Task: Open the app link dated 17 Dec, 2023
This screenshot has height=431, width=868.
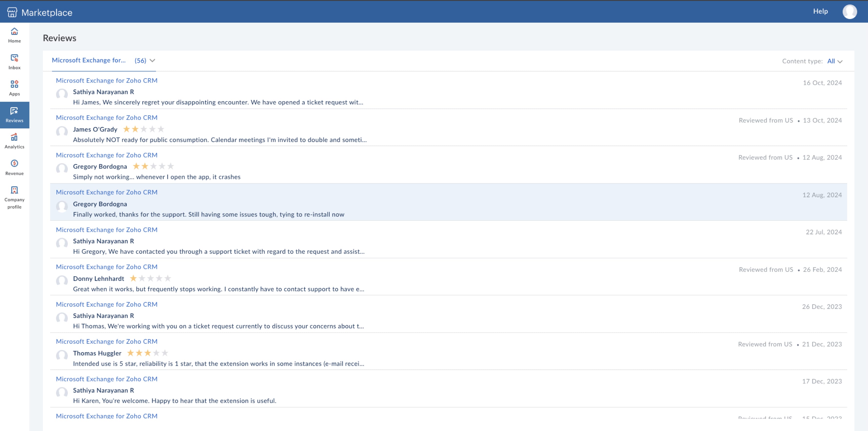Action: coord(107,379)
